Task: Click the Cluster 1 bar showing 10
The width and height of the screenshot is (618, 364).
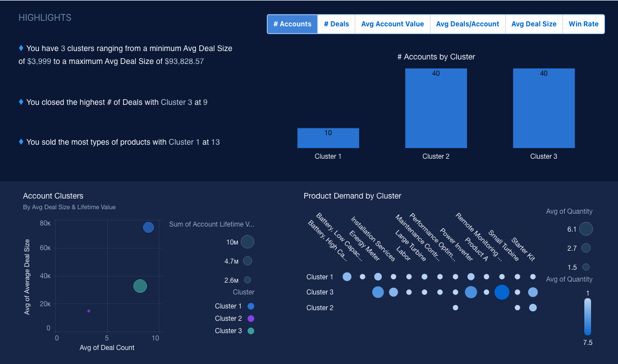Action: coord(328,138)
